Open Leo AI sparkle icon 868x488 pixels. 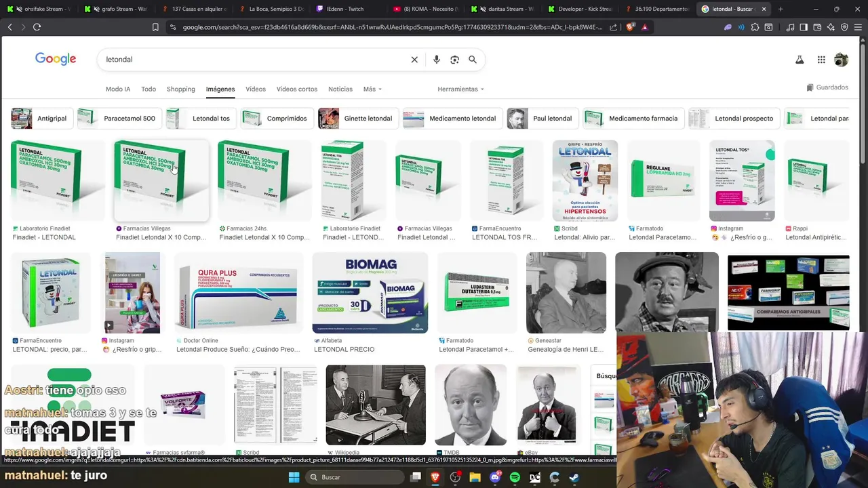pos(831,27)
